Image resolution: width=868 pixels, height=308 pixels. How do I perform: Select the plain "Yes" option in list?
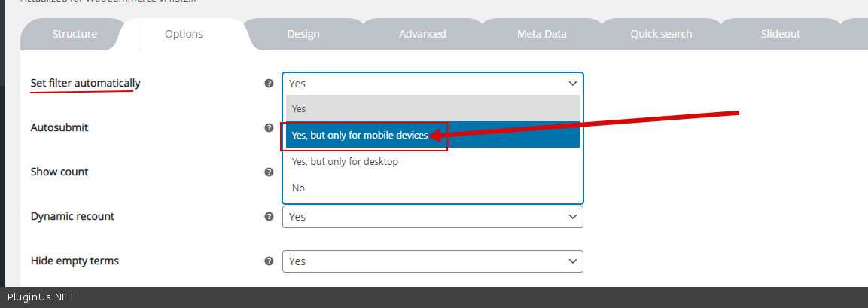432,108
